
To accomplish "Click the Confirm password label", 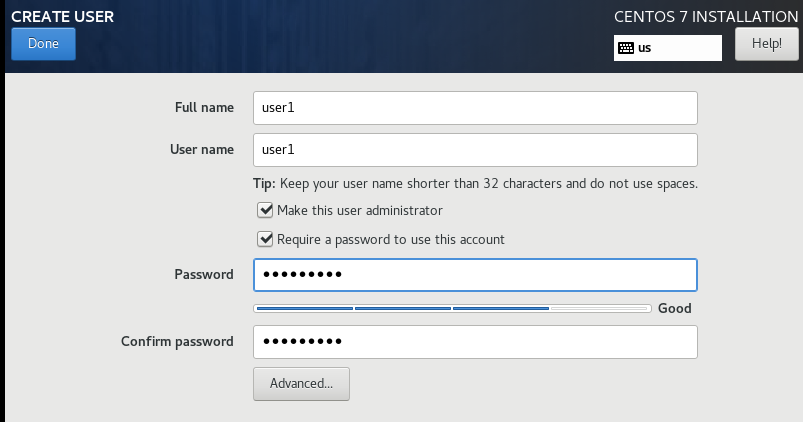I will coord(177,342).
